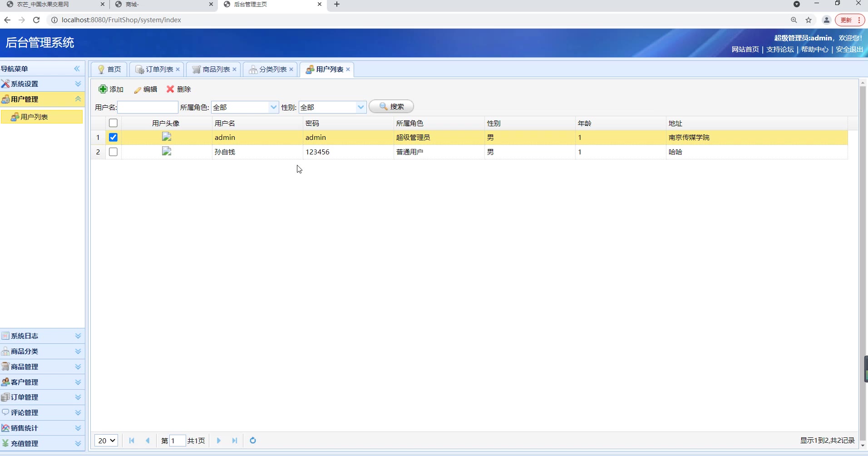
Task: Click the pagination refresh icon
Action: pos(253,441)
